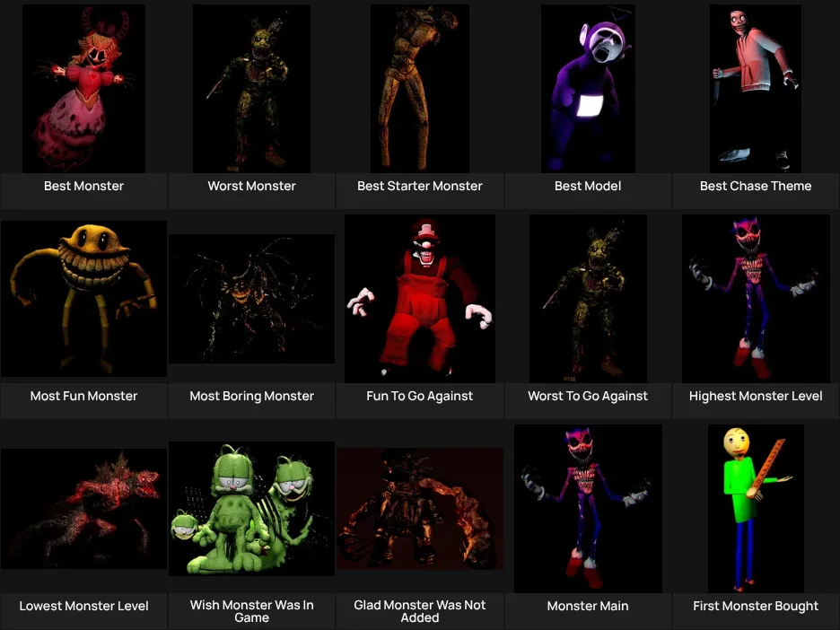Select the "Glad Monster Was Not Added" label

click(419, 611)
